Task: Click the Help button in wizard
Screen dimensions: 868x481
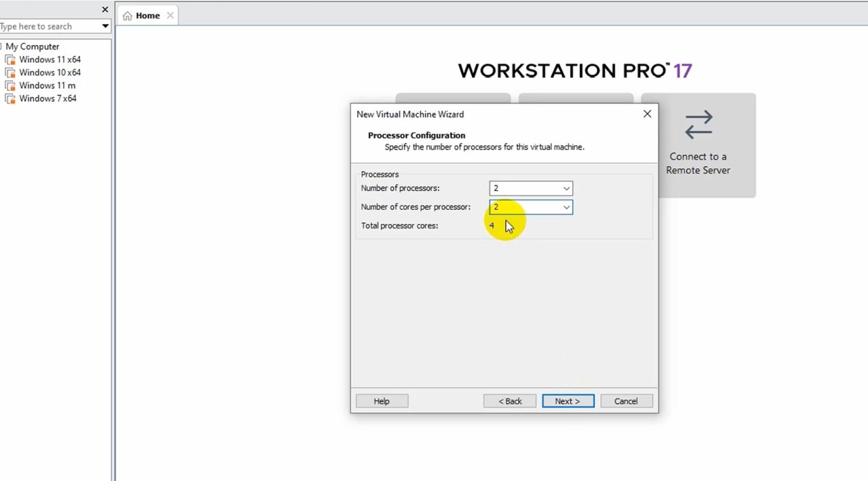Action: (382, 401)
